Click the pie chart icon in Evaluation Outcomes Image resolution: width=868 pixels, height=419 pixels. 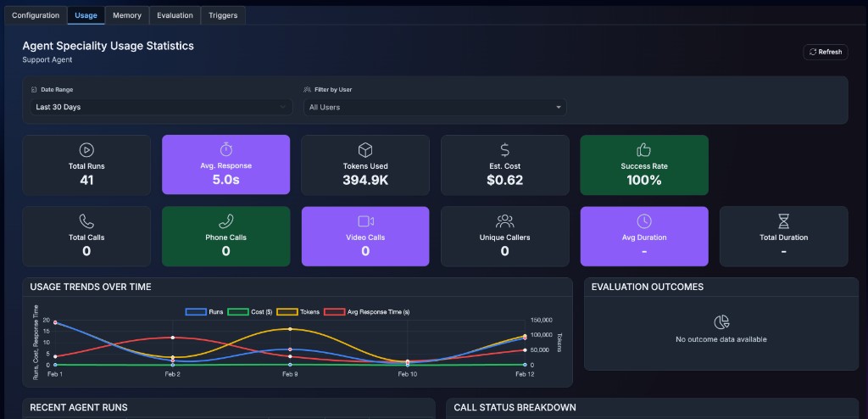point(721,321)
